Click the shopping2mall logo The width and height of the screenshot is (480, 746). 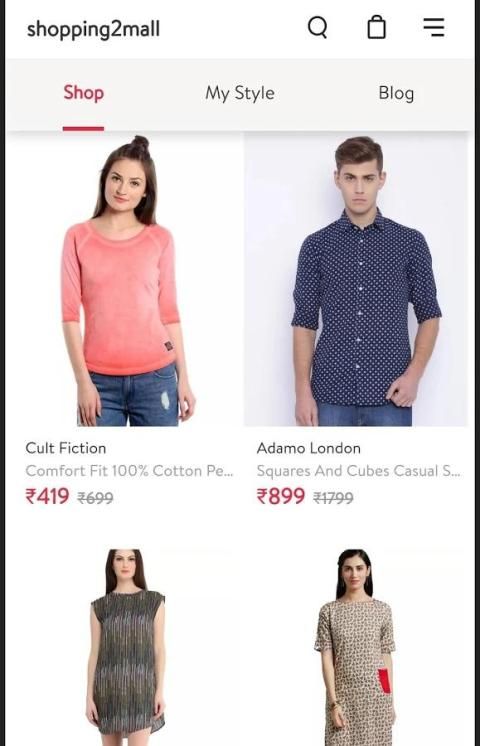94,29
